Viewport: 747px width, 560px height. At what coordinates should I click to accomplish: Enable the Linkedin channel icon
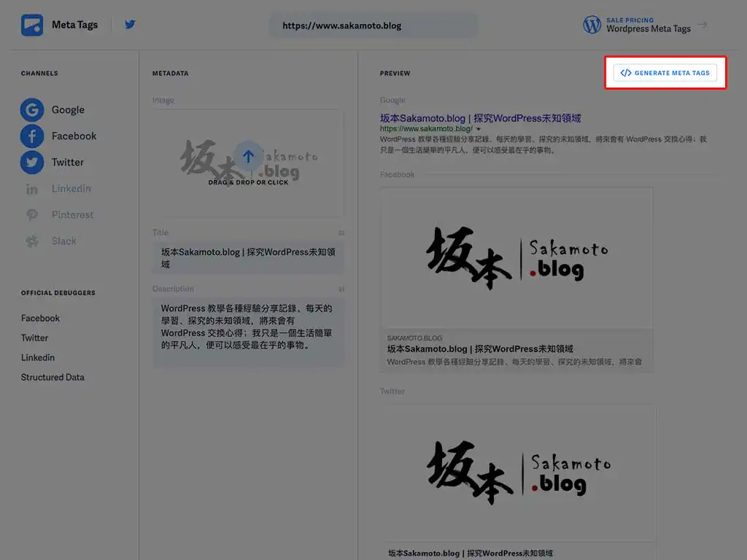(x=31, y=189)
